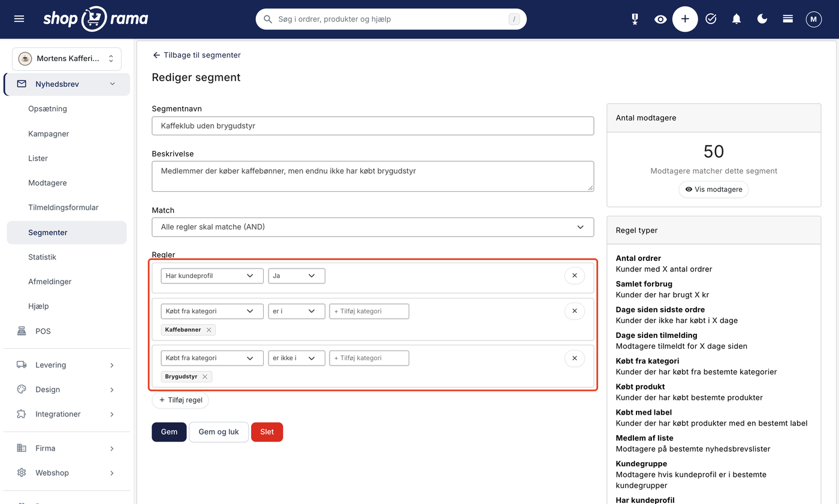Open the Mortens Kafferi shop selector
Image resolution: width=839 pixels, height=504 pixels.
[x=67, y=59]
